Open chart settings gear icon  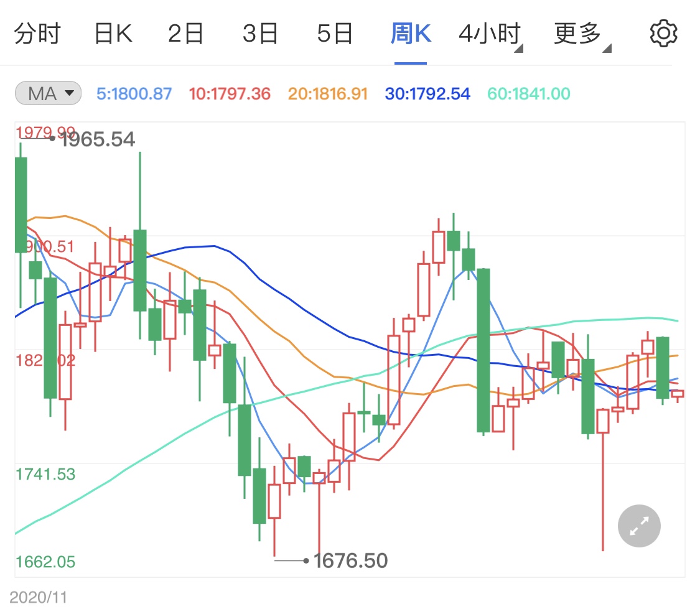663,34
